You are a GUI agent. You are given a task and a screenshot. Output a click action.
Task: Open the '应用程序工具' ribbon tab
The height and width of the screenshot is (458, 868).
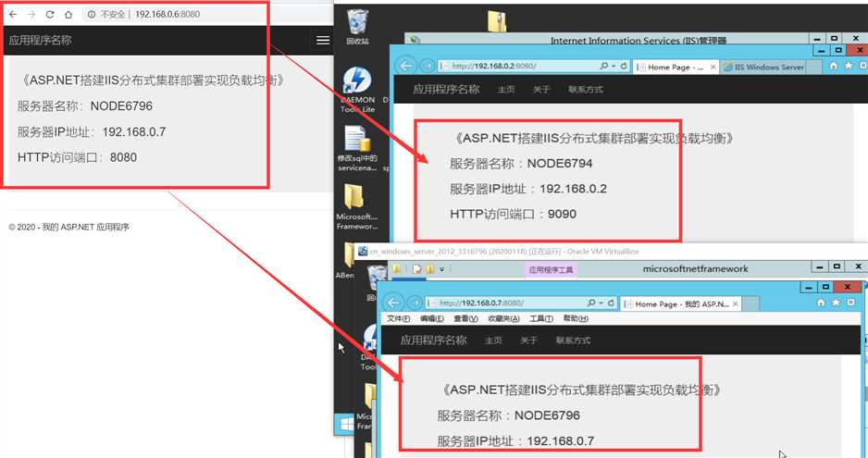click(x=551, y=269)
